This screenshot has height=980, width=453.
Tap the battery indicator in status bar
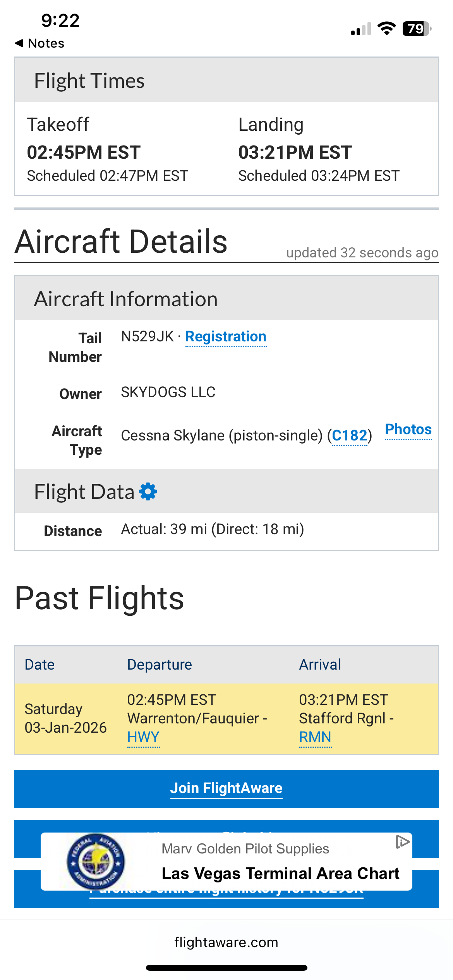coord(417,29)
